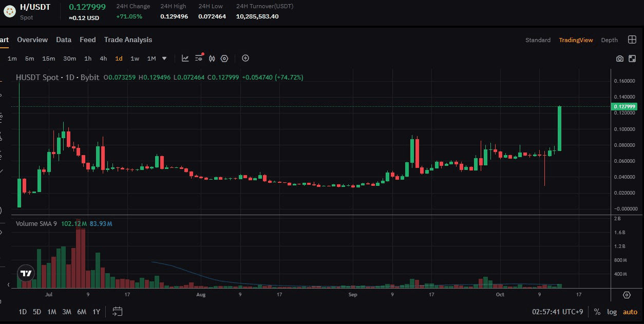Open the Indicators chart icon
Screen dimensions: 644x324
(x=185, y=59)
